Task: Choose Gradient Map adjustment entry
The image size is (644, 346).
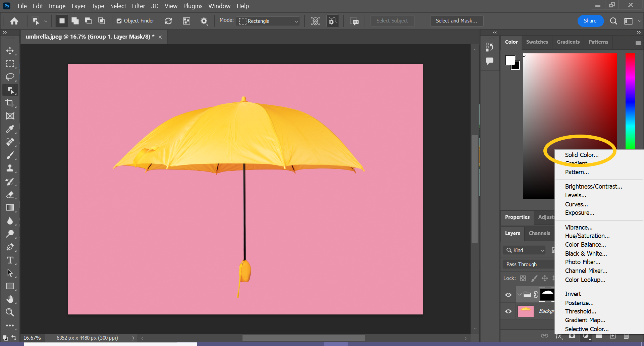Action: tap(585, 320)
